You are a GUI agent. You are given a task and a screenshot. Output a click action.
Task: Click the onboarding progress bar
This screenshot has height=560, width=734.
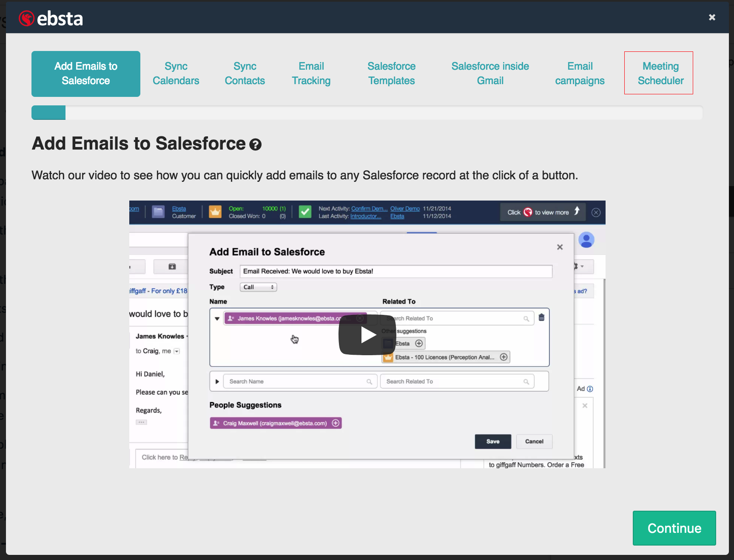click(367, 113)
